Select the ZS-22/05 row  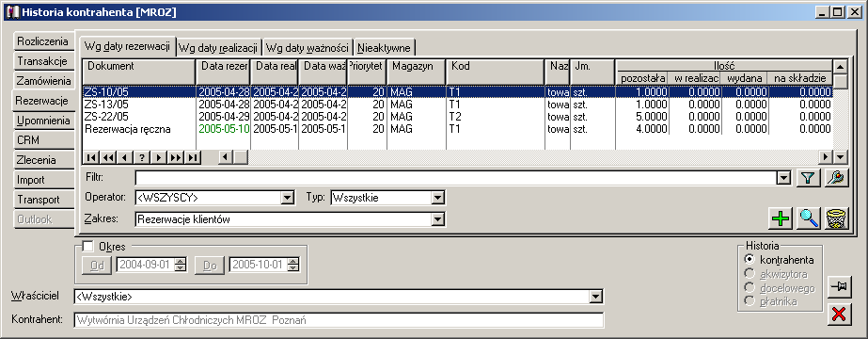click(x=457, y=117)
